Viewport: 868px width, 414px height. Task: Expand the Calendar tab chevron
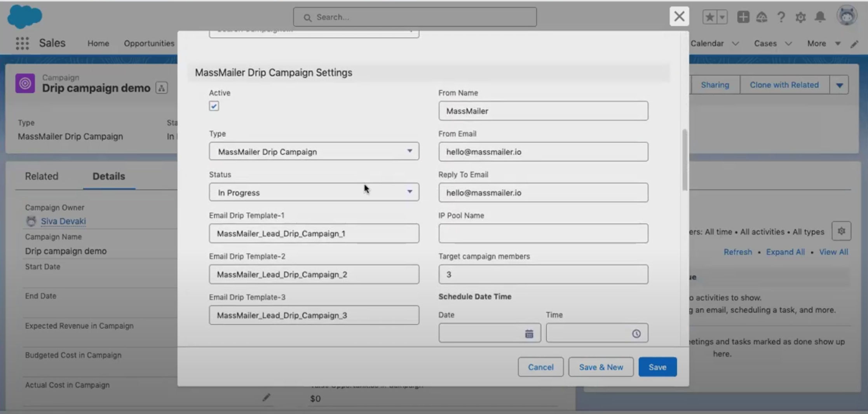click(x=735, y=44)
